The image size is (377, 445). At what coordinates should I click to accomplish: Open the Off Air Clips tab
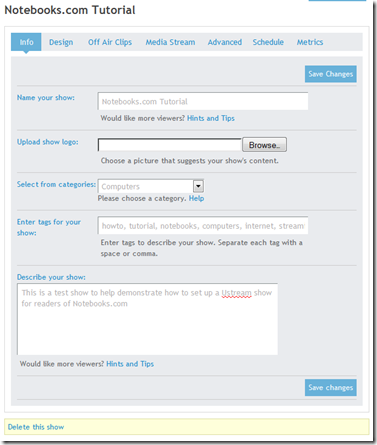[110, 42]
